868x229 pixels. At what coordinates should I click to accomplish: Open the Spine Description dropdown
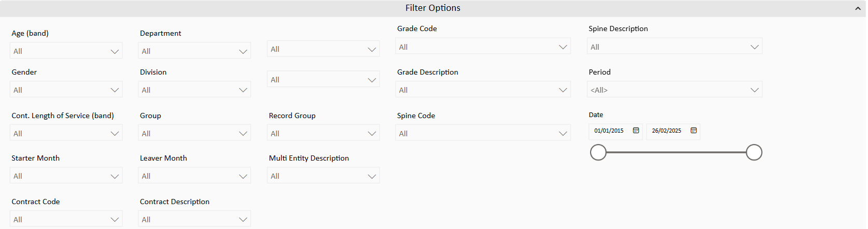click(x=675, y=47)
